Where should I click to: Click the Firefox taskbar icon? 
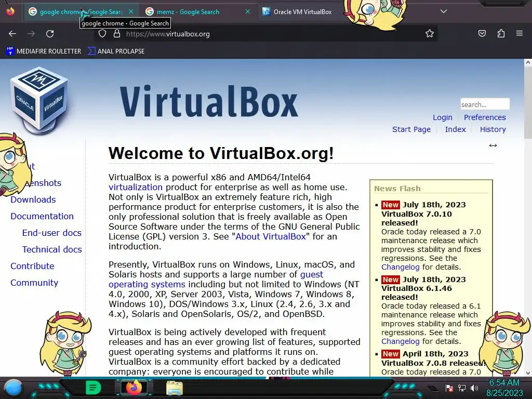tap(134, 388)
